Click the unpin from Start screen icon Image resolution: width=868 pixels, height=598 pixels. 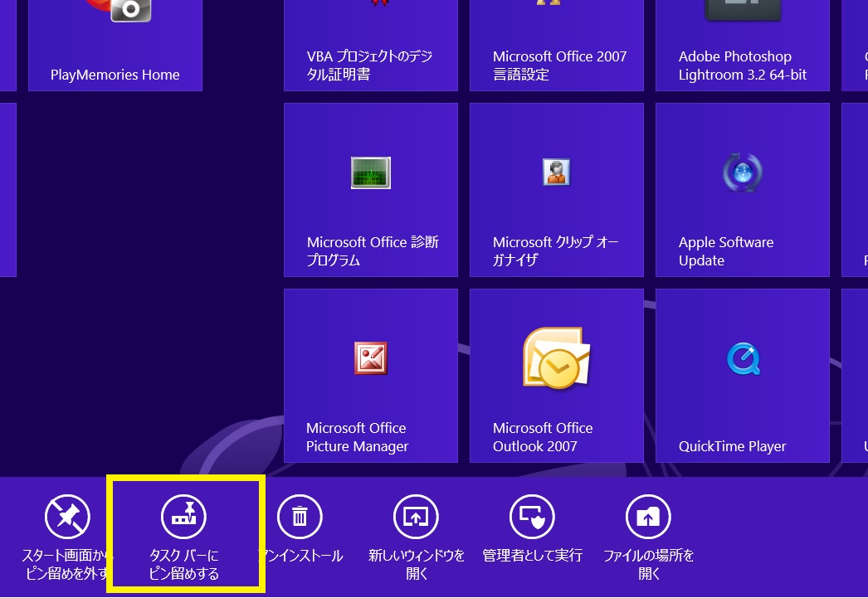click(x=67, y=517)
